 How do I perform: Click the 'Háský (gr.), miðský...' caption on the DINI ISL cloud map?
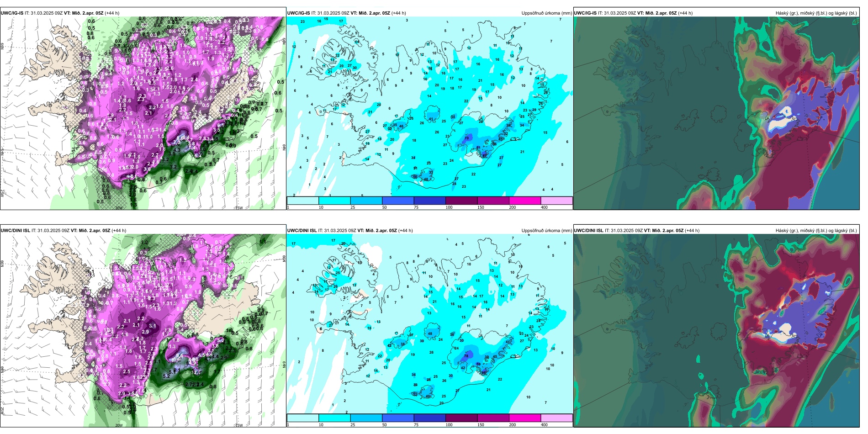click(x=816, y=231)
